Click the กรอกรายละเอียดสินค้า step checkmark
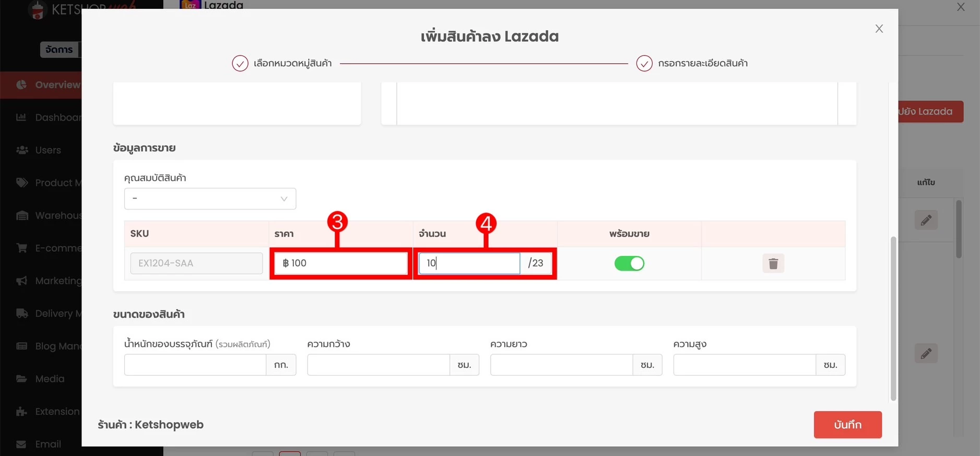 644,63
